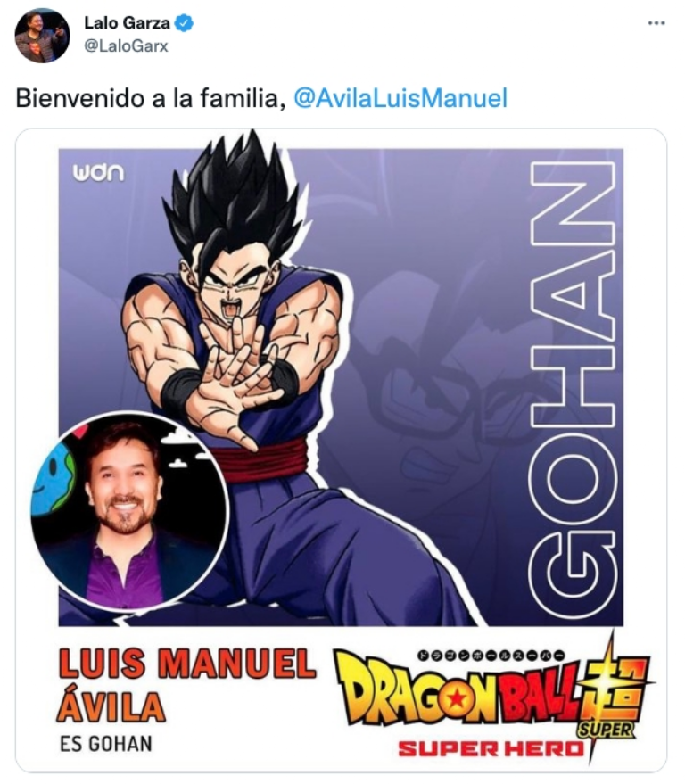685x784 pixels.
Task: Select the Bienvenido a la familia text
Action: pyautogui.click(x=152, y=98)
